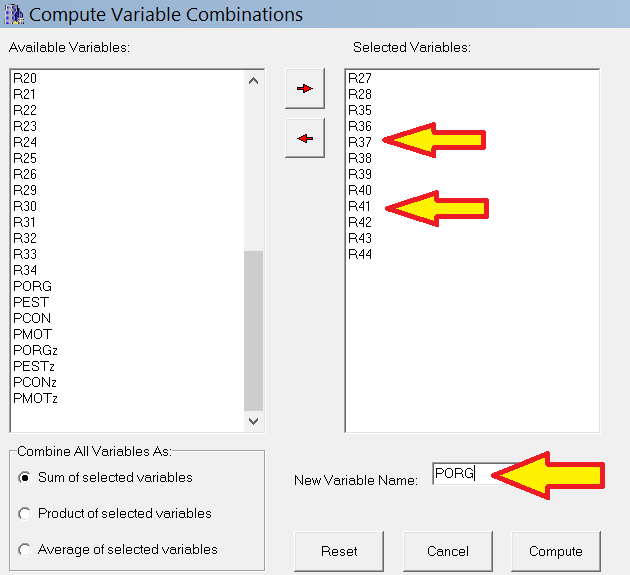Pick PORG in Available Variables list
The height and width of the screenshot is (575, 630).
[x=32, y=286]
